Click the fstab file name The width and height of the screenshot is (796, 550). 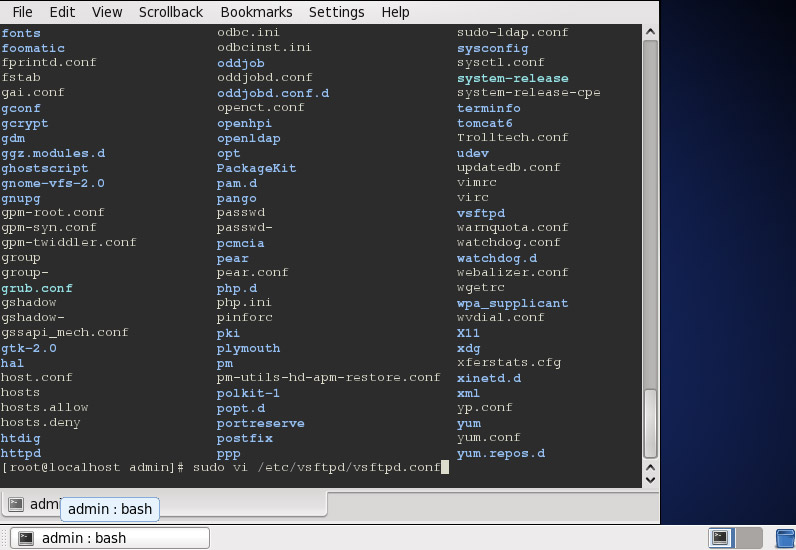[21, 78]
